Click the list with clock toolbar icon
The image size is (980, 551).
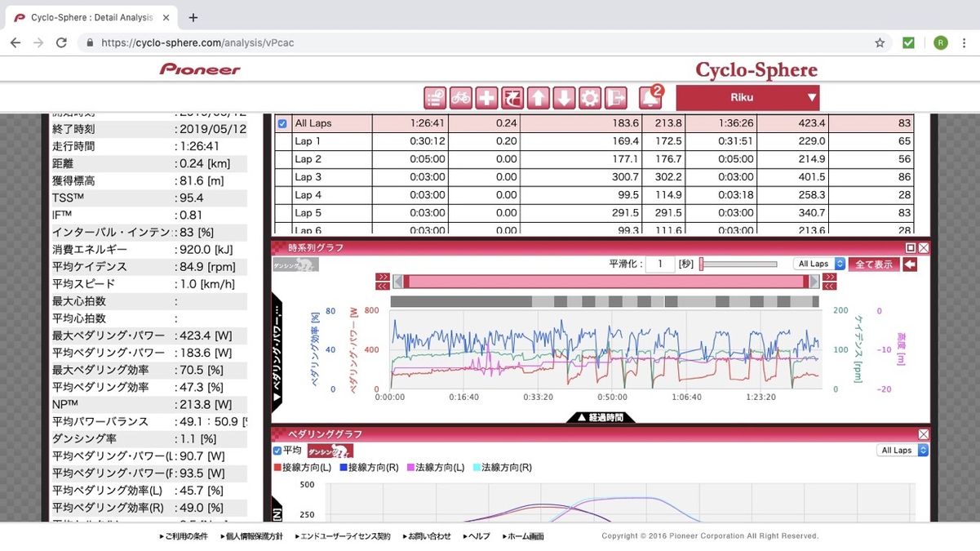point(435,98)
